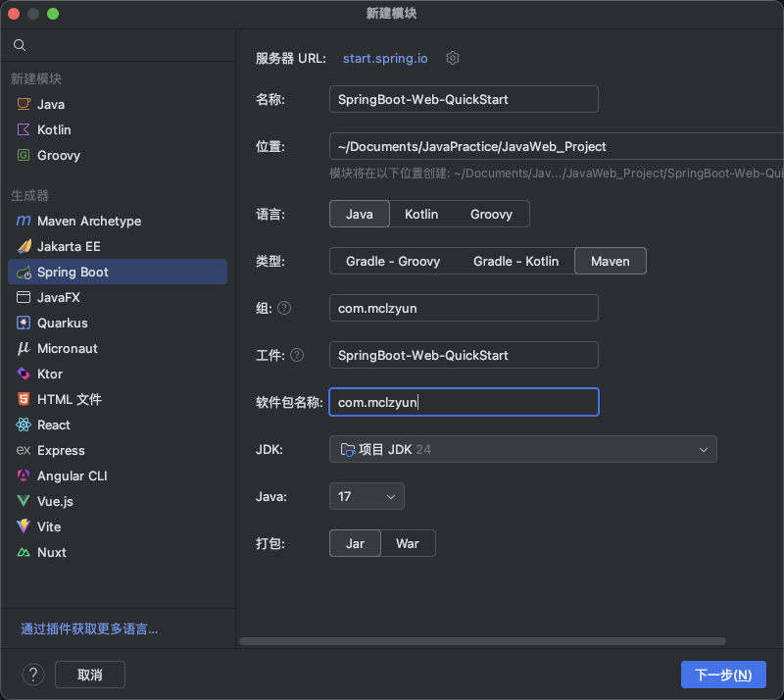784x700 pixels.
Task: Open the Java version 17 dropdown
Action: (367, 497)
